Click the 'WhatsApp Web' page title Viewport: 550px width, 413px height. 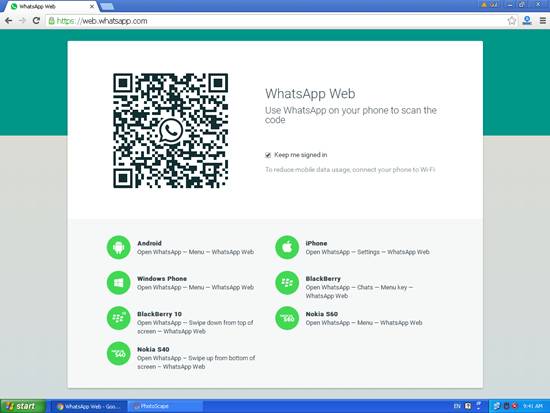[310, 94]
